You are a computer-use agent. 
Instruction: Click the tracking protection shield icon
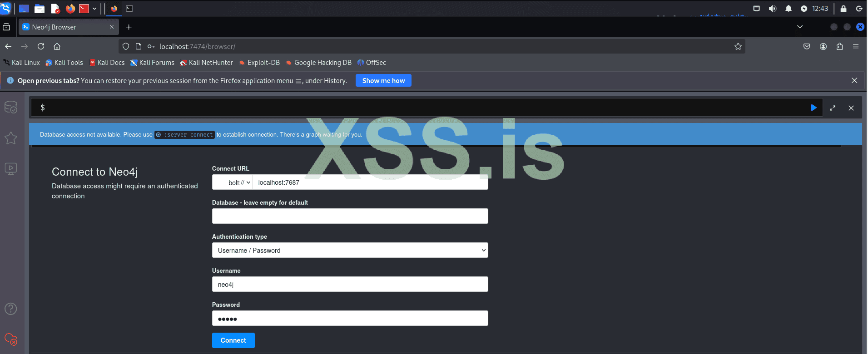pyautogui.click(x=126, y=46)
